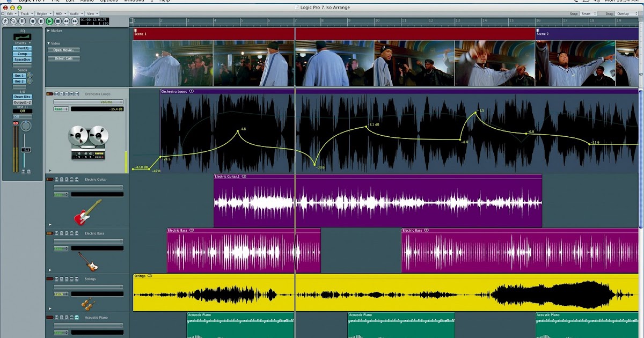The image size is (644, 338).
Task: Expand the Marker global track
Action: (48, 31)
